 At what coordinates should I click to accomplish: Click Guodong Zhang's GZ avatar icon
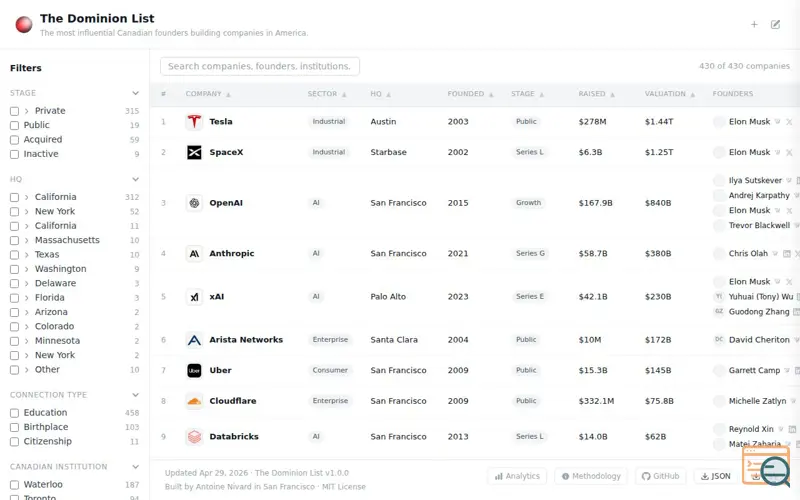[x=719, y=312]
